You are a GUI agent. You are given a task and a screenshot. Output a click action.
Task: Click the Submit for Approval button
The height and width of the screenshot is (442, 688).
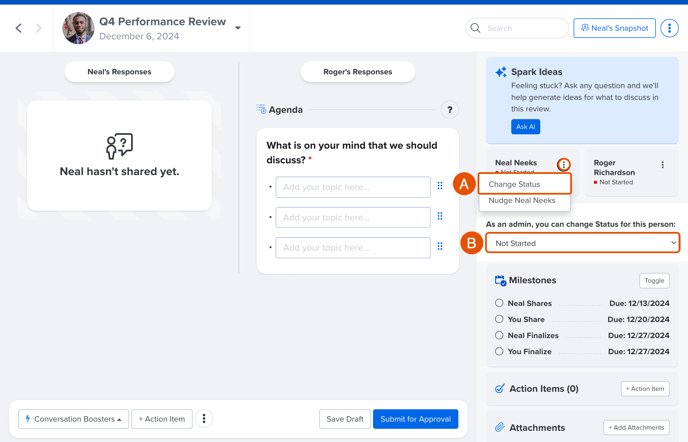[416, 419]
